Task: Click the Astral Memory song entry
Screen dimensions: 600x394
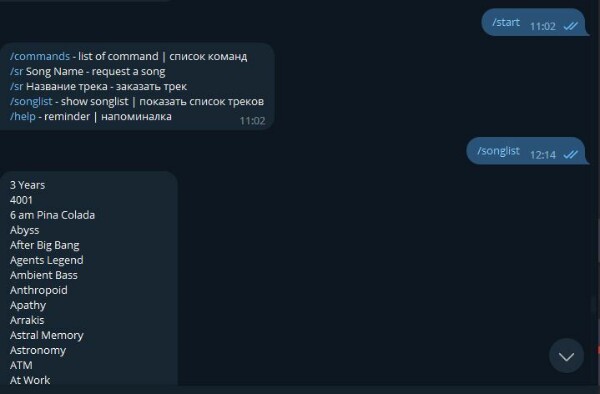Action: click(x=47, y=335)
